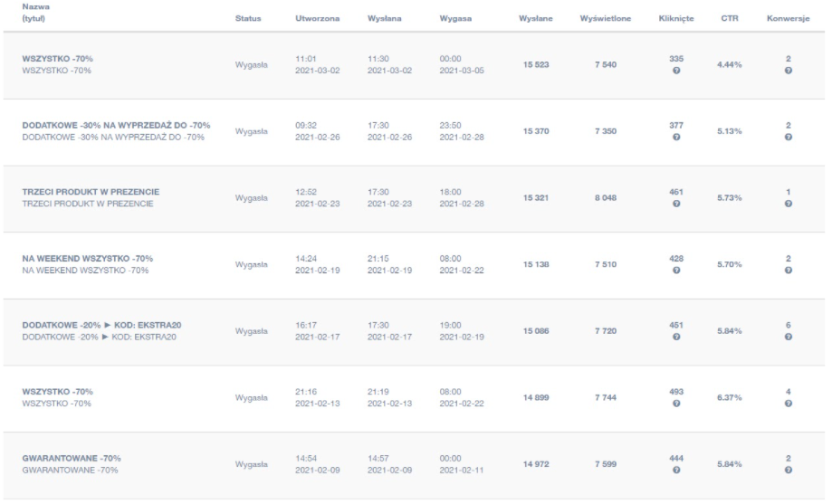Open DODATKOWE -20% KOD: EKSTRA20 campaign
The image size is (832, 504).
(102, 325)
